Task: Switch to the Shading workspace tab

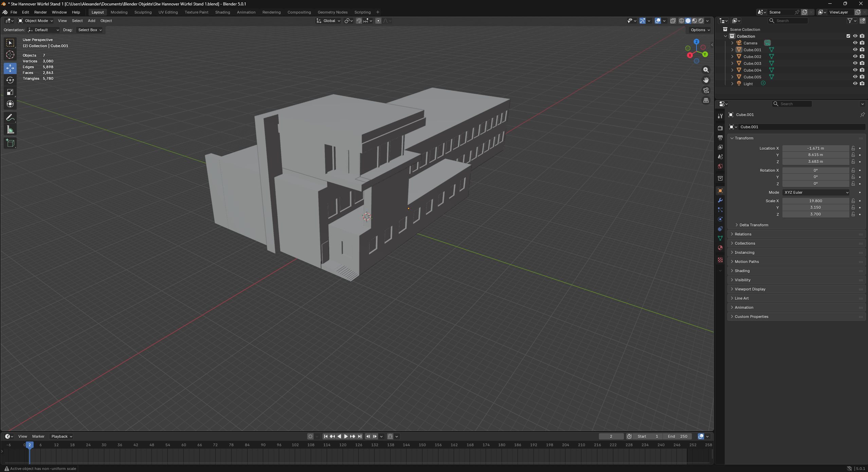Action: tap(222, 12)
